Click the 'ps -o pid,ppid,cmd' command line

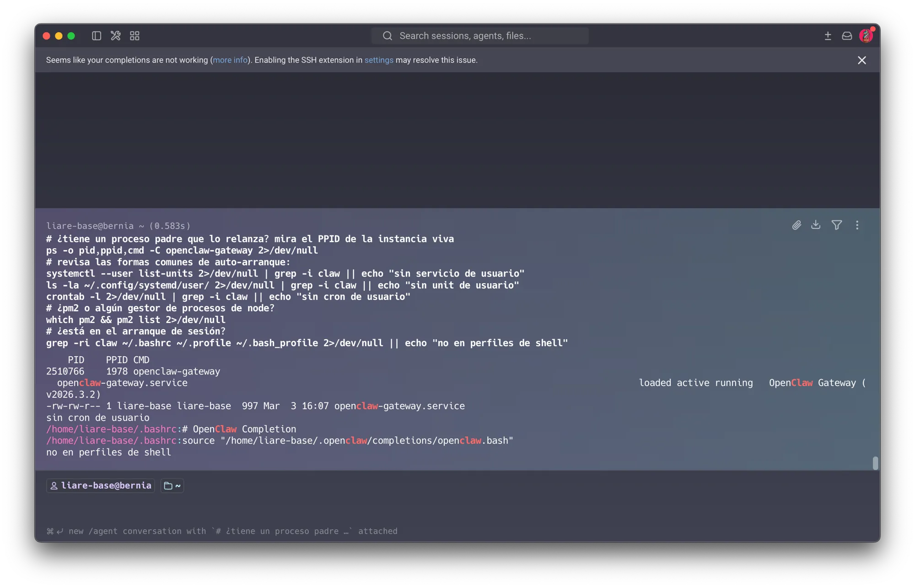(x=182, y=250)
